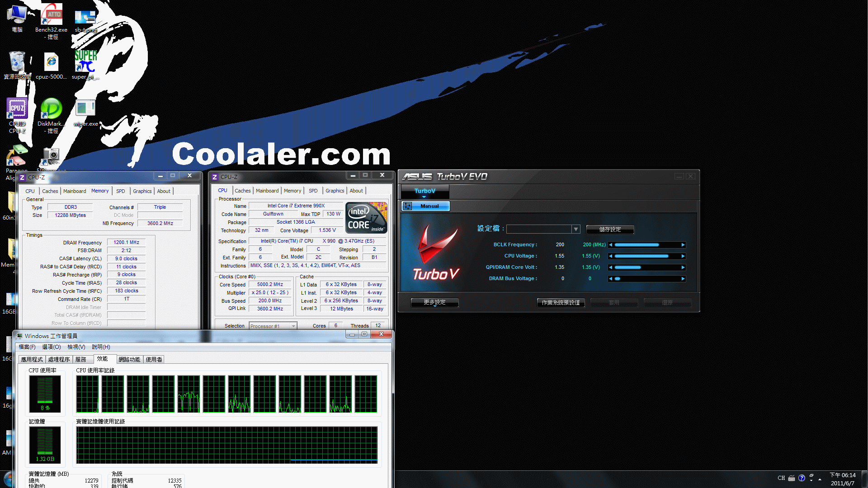The height and width of the screenshot is (488, 868).
Task: Click the blue help icon in language bar
Action: tap(802, 478)
